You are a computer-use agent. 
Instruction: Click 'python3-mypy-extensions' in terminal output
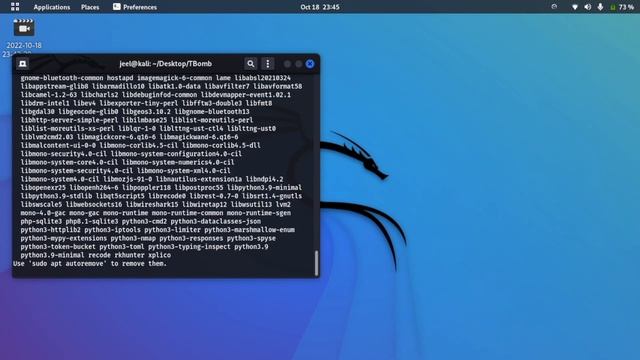(64, 238)
